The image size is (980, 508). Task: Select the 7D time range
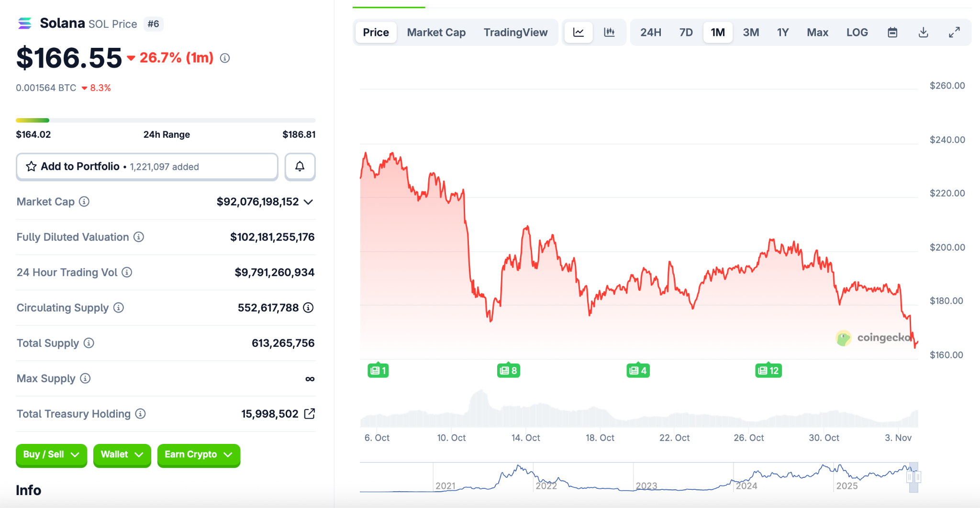point(686,33)
